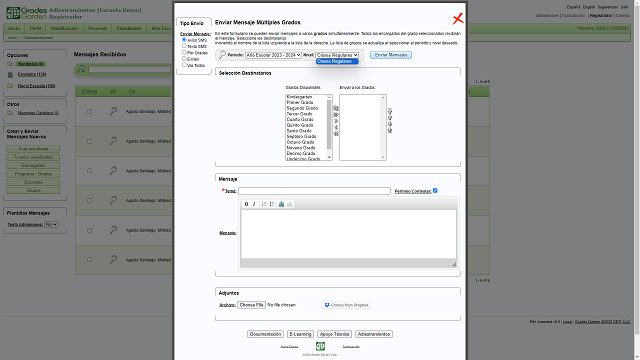
Task: Click the Choose File button
Action: tap(251, 305)
